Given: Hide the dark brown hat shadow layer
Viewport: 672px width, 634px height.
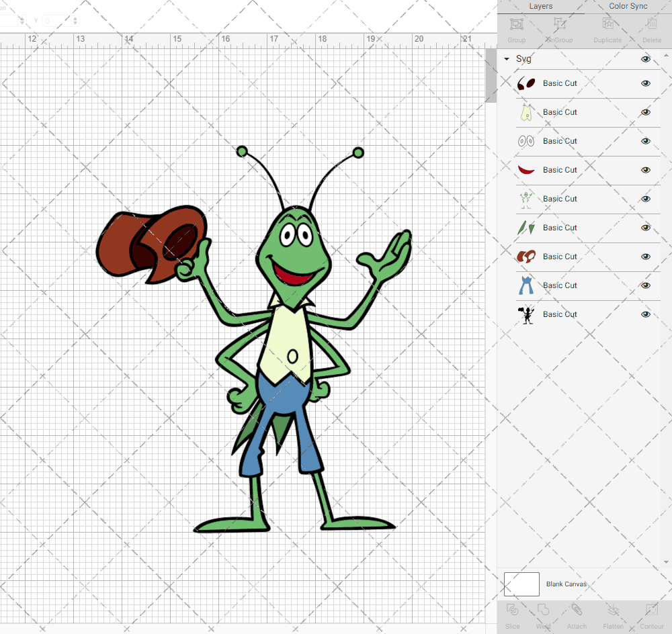Looking at the screenshot, I should tap(645, 83).
